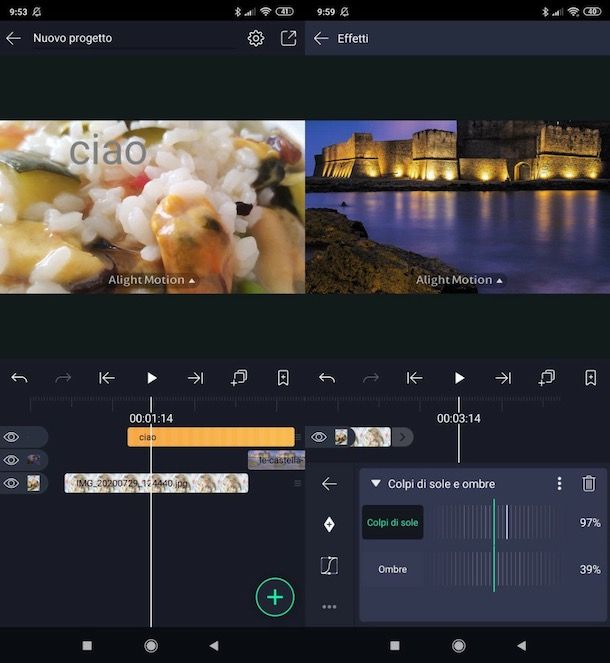Open the easing curve icon in effects panel
The width and height of the screenshot is (610, 663).
click(x=329, y=565)
